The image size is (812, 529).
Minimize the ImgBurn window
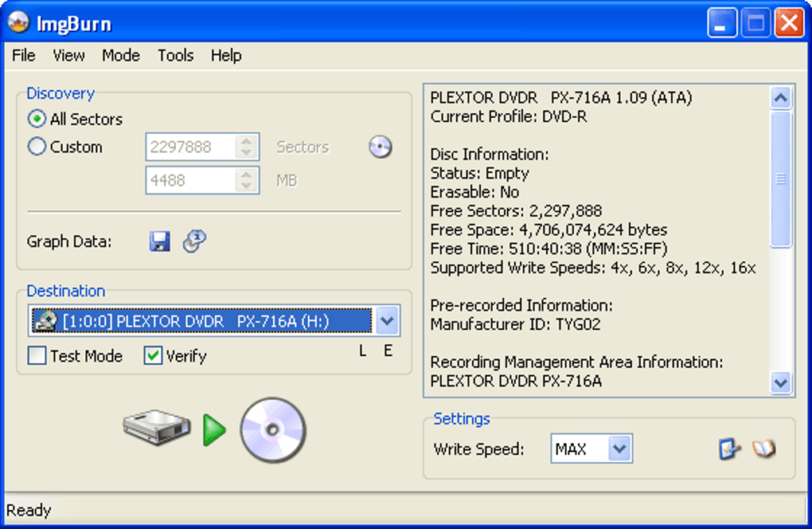point(722,23)
